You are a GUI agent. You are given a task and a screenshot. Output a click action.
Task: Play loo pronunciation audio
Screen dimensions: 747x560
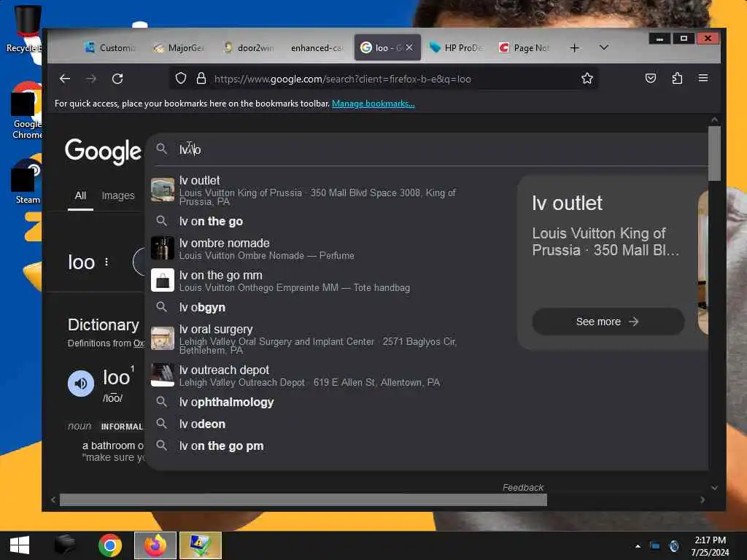click(x=81, y=384)
